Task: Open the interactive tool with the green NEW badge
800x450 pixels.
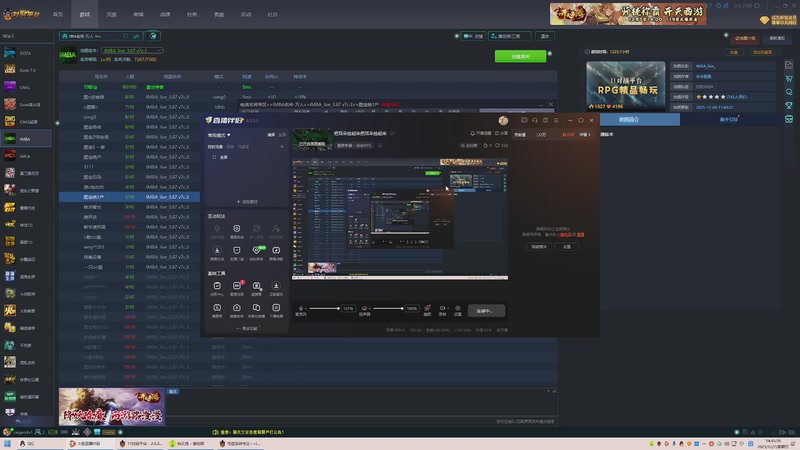Action: [x=257, y=252]
